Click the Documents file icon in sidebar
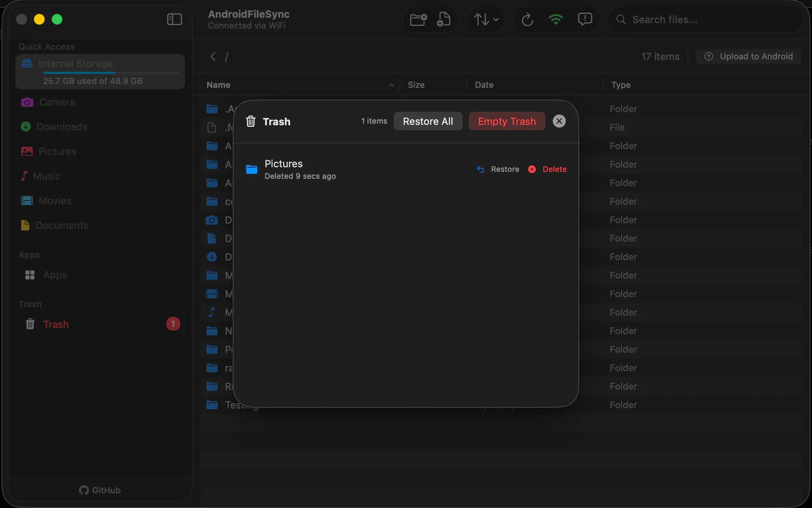This screenshot has width=812, height=508. (x=25, y=225)
